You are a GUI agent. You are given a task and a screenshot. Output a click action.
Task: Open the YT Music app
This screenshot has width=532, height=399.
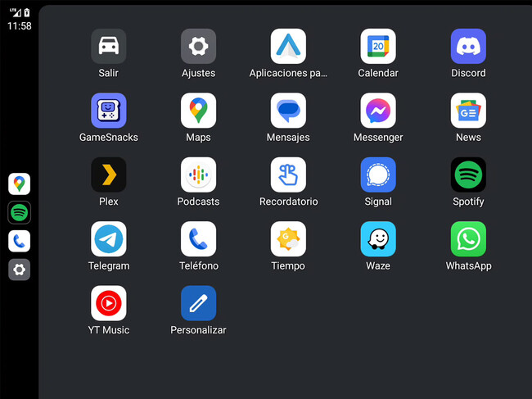pos(109,303)
